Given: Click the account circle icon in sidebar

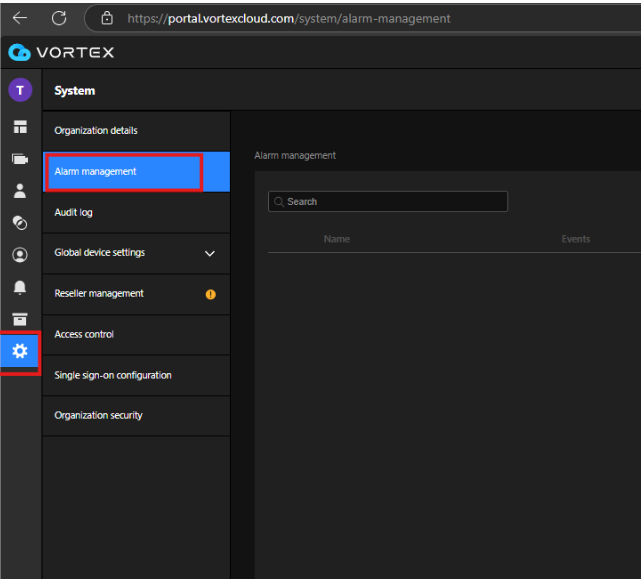Looking at the screenshot, I should pyautogui.click(x=20, y=255).
